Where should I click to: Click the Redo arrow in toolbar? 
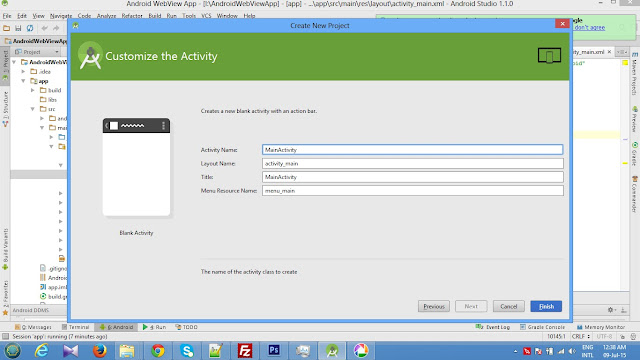click(x=56, y=28)
